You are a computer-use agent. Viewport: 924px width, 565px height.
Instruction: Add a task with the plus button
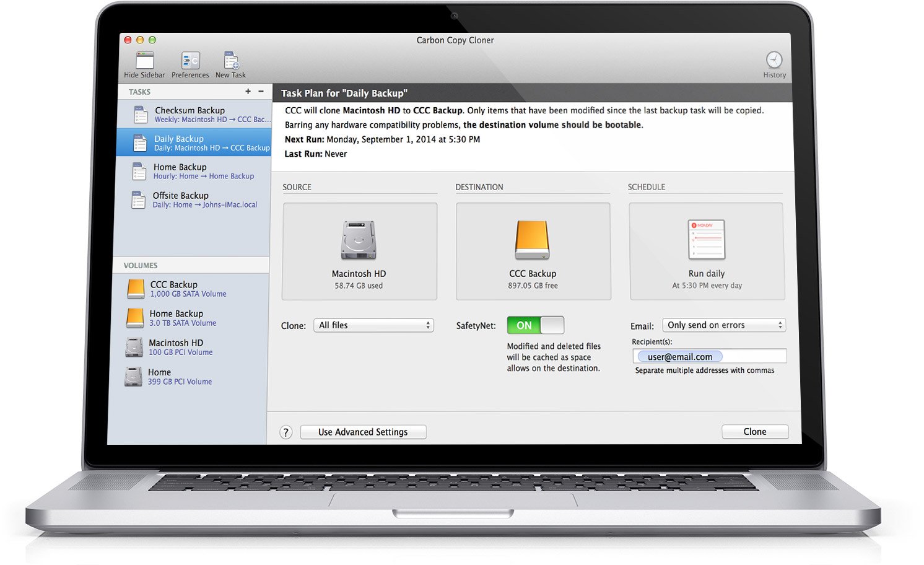click(248, 91)
